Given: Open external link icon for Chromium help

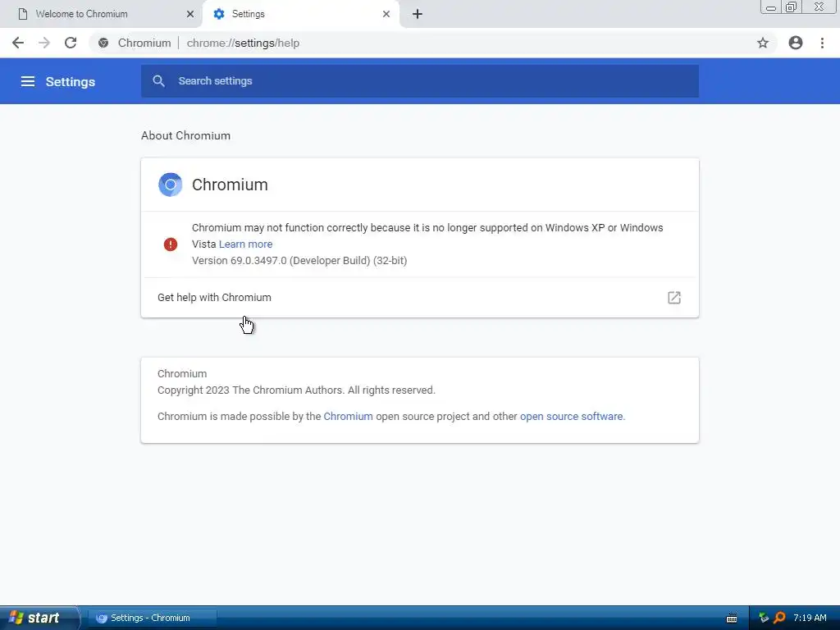Looking at the screenshot, I should click(x=674, y=298).
